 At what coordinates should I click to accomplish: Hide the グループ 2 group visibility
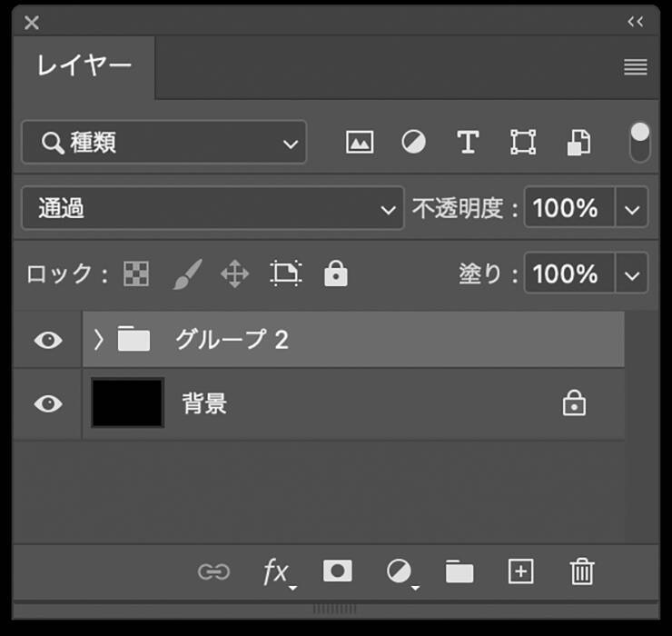point(48,340)
